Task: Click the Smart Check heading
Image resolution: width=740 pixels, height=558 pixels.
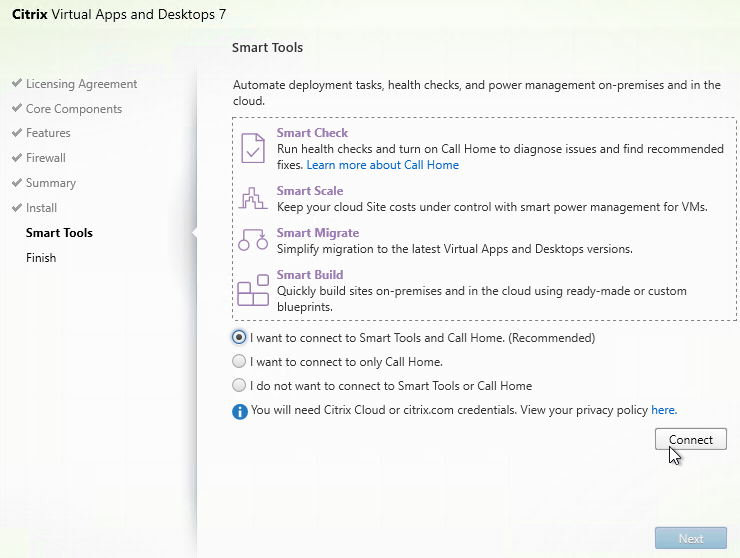Action: [312, 133]
